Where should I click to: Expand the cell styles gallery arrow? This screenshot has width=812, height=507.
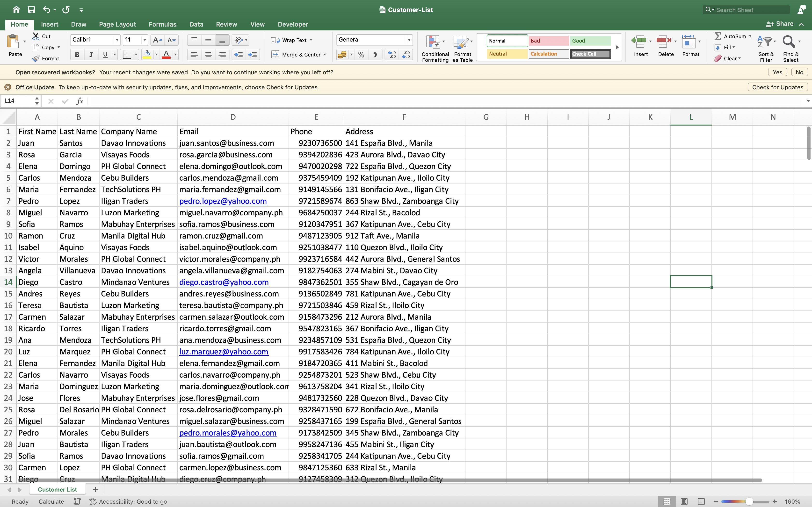pos(617,47)
